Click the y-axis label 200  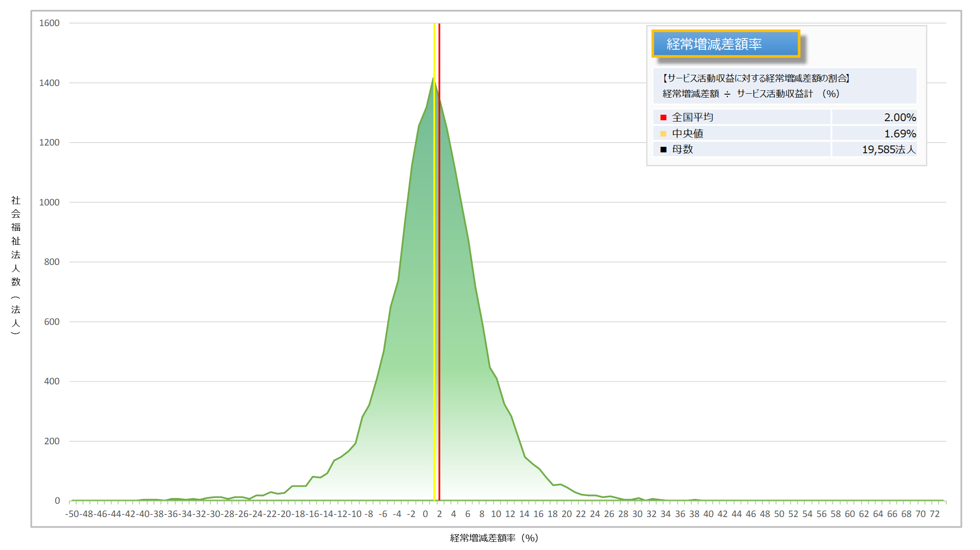tap(52, 441)
